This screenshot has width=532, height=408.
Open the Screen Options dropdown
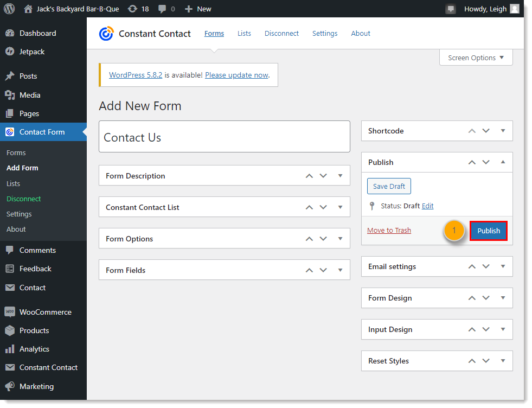pos(476,58)
